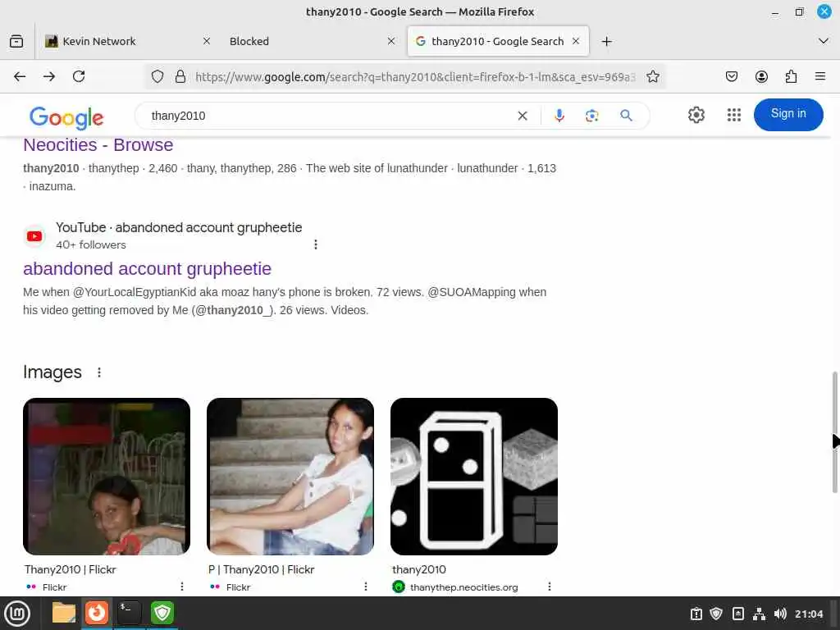Open clock showing 21:04
The height and width of the screenshot is (630, 840).
[x=808, y=614]
